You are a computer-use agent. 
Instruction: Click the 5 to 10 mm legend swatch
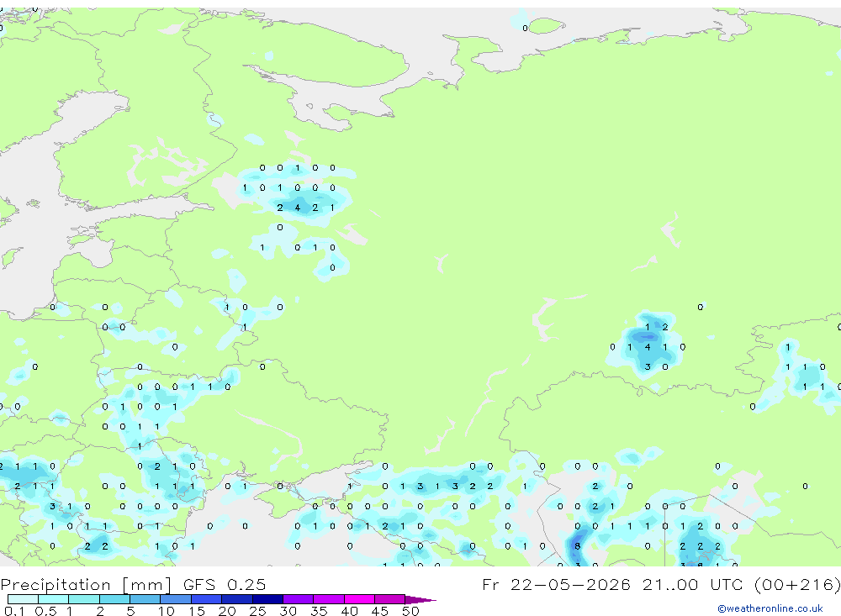145,599
